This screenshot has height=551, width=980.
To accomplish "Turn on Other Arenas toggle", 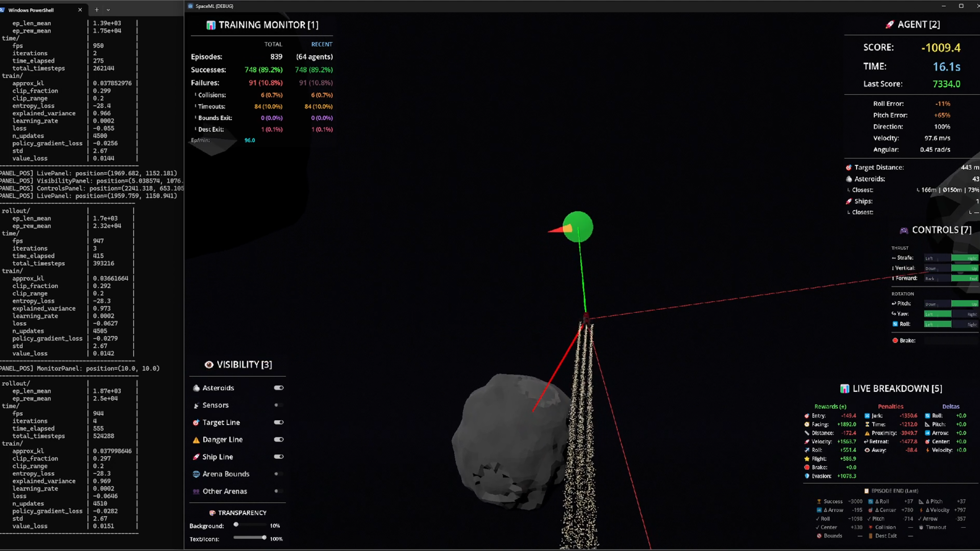I will click(x=278, y=491).
